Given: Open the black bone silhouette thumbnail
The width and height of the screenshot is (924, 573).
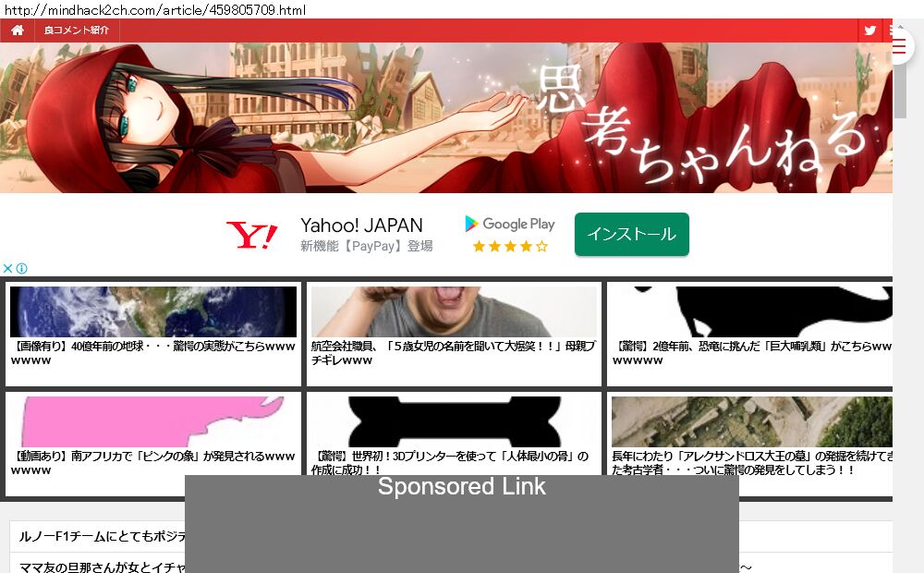Looking at the screenshot, I should (x=454, y=421).
